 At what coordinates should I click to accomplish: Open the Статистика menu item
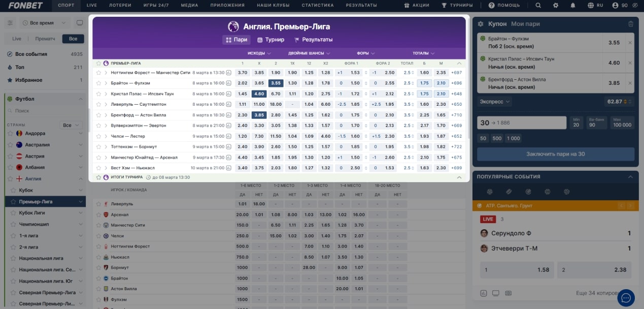(318, 5)
